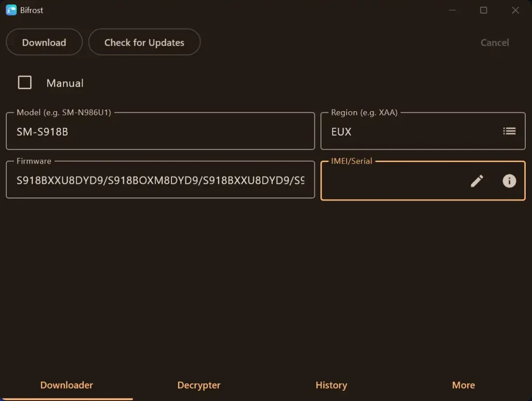Click the Manual label text
This screenshot has width=532, height=401.
[x=65, y=83]
